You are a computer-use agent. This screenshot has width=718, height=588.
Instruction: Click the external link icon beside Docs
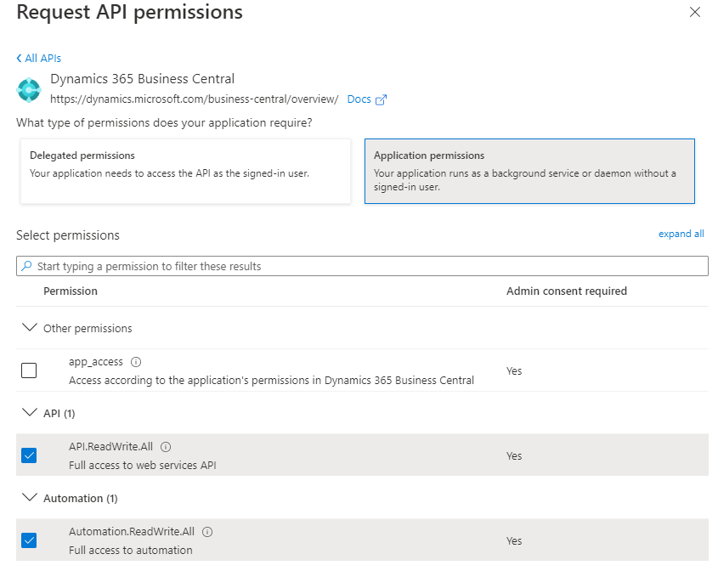381,99
